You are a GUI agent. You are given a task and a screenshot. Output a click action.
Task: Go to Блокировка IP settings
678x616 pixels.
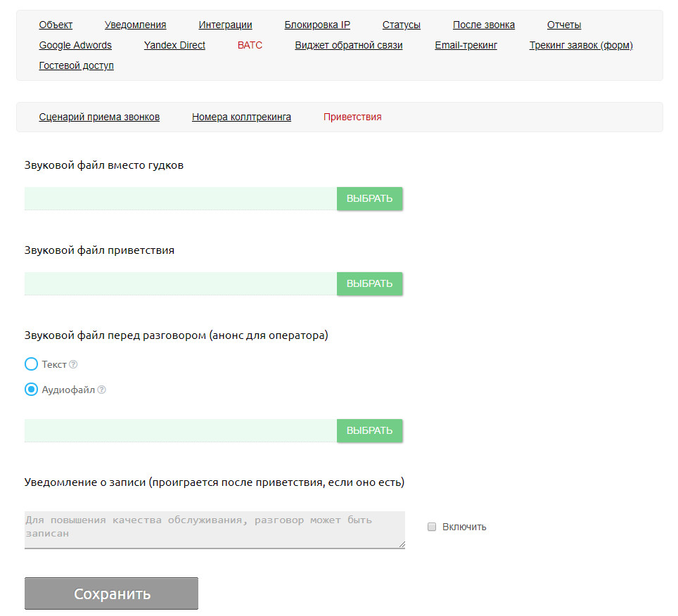[317, 25]
